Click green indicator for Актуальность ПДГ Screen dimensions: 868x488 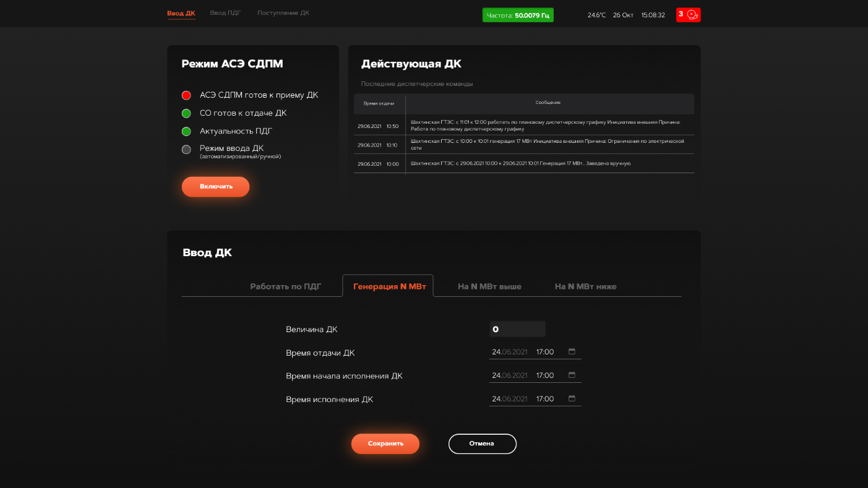click(x=186, y=131)
